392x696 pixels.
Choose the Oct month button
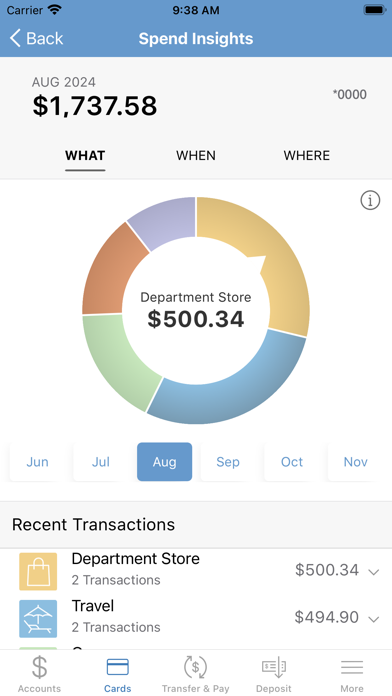(x=292, y=462)
